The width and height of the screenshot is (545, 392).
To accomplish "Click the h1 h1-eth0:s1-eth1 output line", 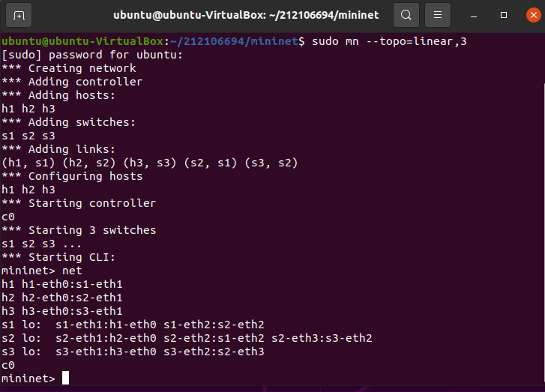I will (62, 284).
